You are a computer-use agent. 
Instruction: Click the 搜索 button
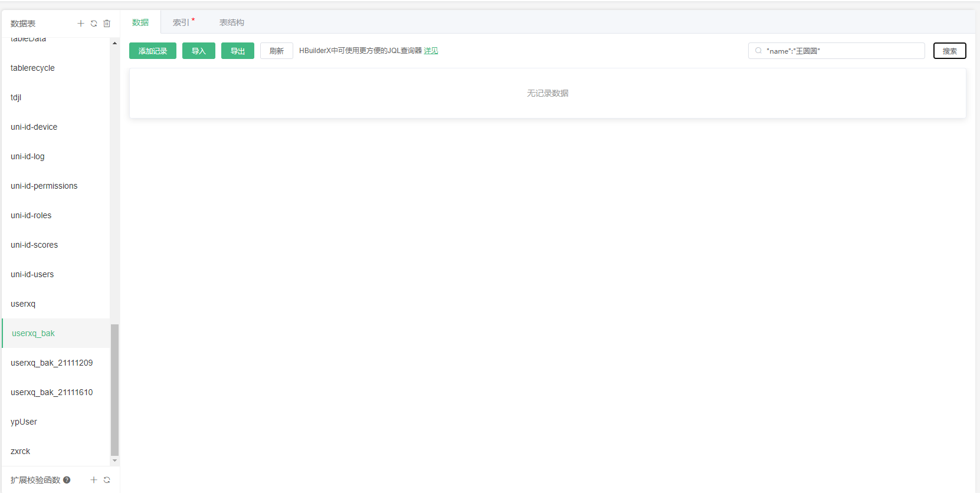[949, 51]
